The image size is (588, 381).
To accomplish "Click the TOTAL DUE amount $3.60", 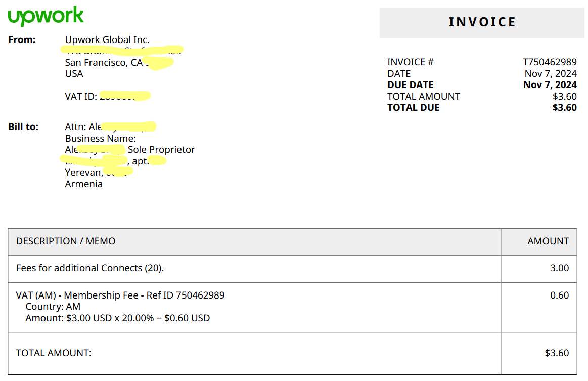I will tap(564, 108).
